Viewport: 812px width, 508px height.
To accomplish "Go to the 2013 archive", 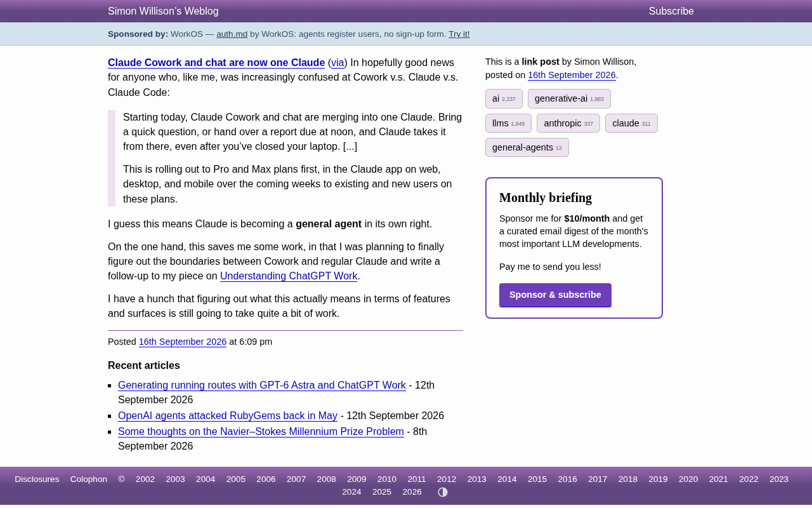I will (477, 479).
